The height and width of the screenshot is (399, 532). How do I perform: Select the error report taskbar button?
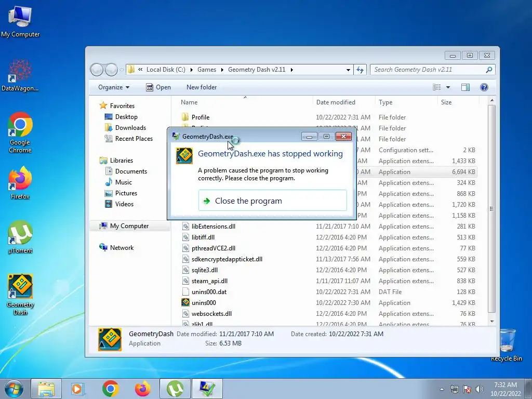[x=207, y=389]
